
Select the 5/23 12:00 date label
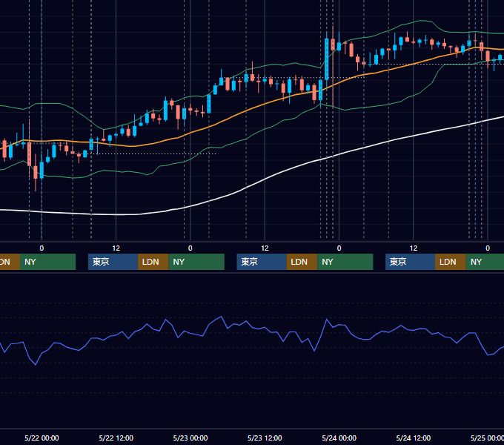click(x=265, y=438)
